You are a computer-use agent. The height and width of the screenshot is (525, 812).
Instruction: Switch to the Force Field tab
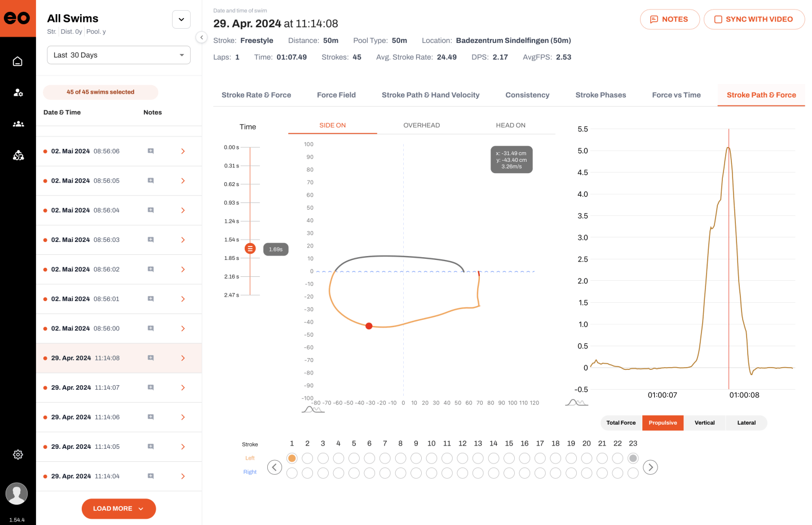pos(336,95)
